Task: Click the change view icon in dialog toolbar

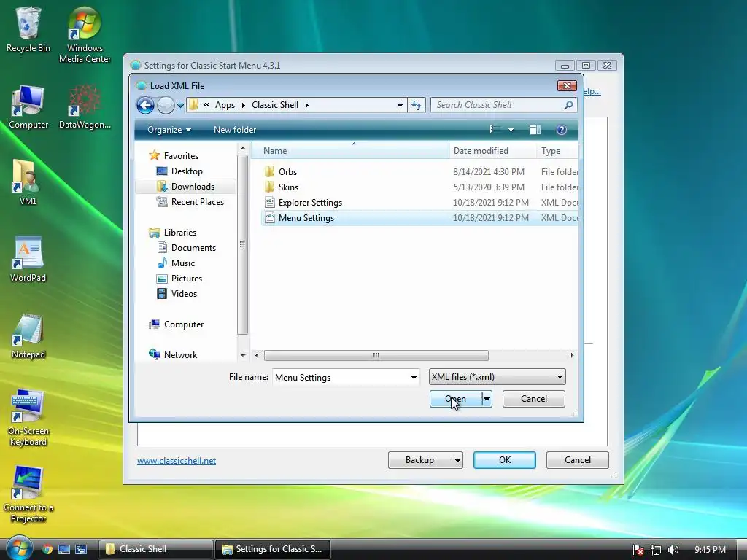Action: [495, 130]
